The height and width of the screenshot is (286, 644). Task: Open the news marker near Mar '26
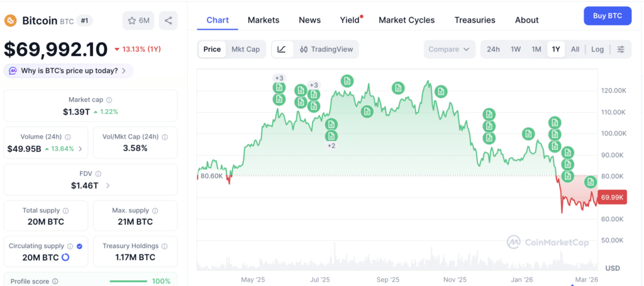(x=591, y=181)
